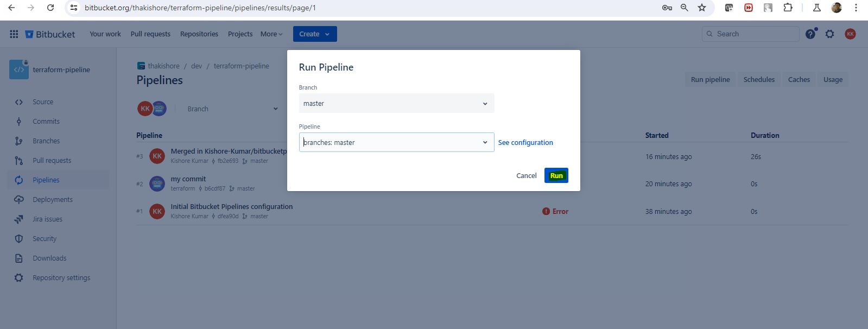The height and width of the screenshot is (329, 868).
Task: Open the Pull requests sidebar item
Action: [x=52, y=161]
